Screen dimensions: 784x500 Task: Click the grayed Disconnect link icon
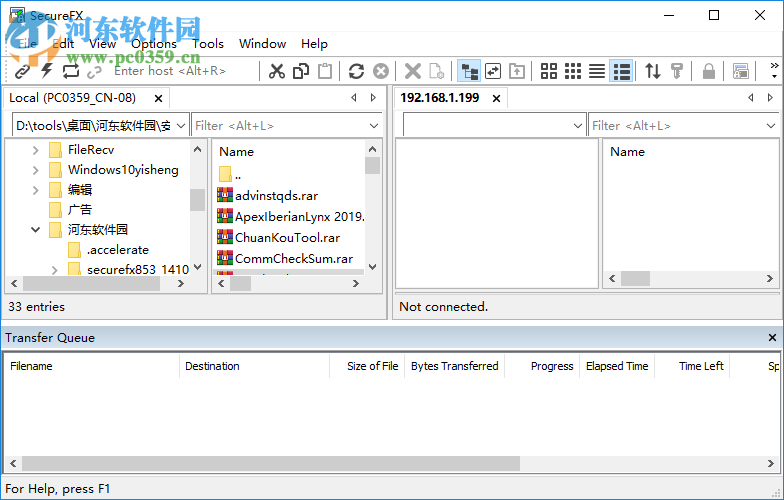94,72
